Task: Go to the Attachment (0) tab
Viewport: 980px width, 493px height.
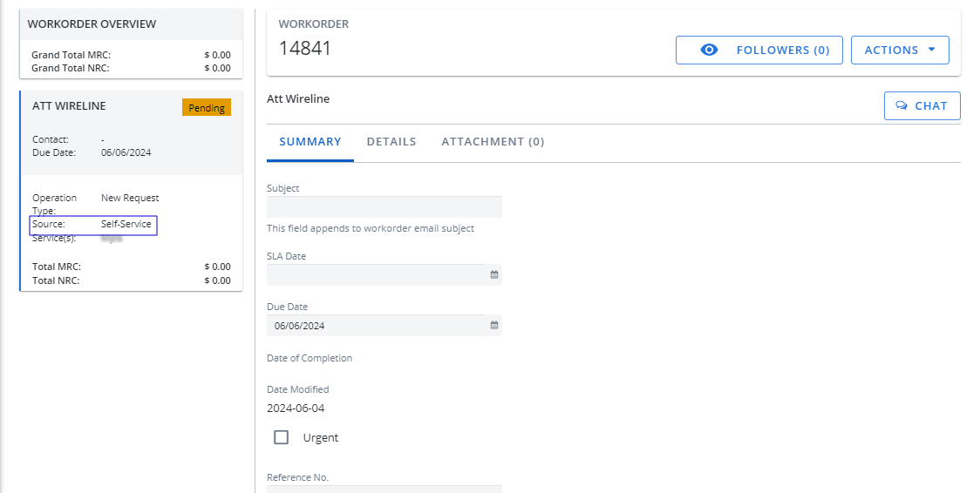Action: pos(493,141)
